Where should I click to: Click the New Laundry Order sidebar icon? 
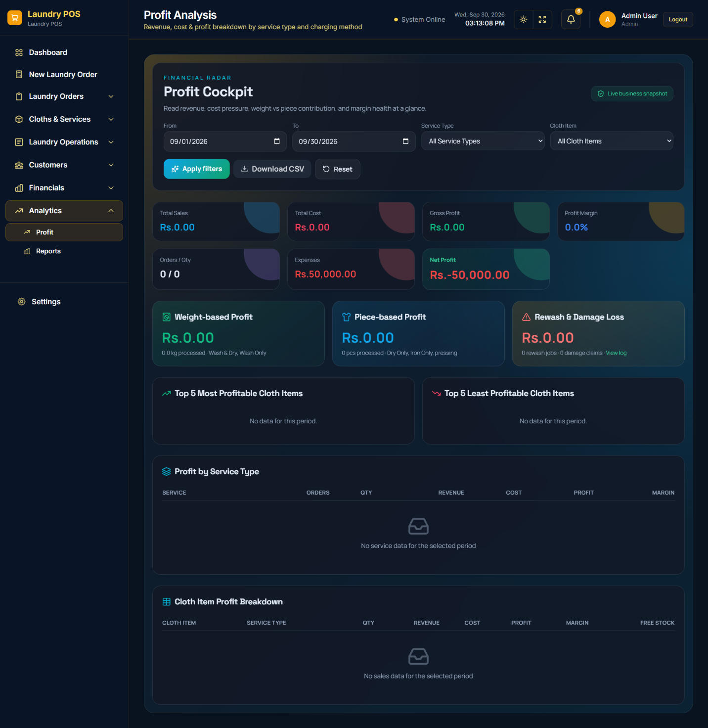pyautogui.click(x=19, y=75)
